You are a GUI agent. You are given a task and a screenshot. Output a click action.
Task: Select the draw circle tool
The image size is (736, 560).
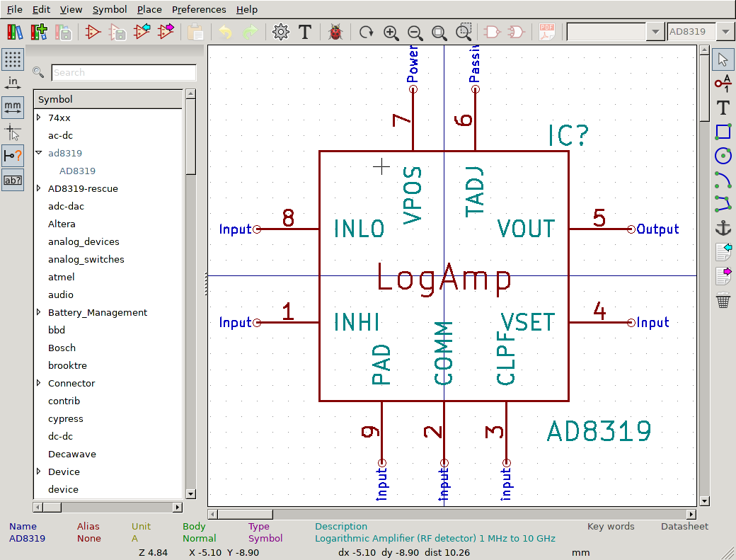[x=723, y=156]
